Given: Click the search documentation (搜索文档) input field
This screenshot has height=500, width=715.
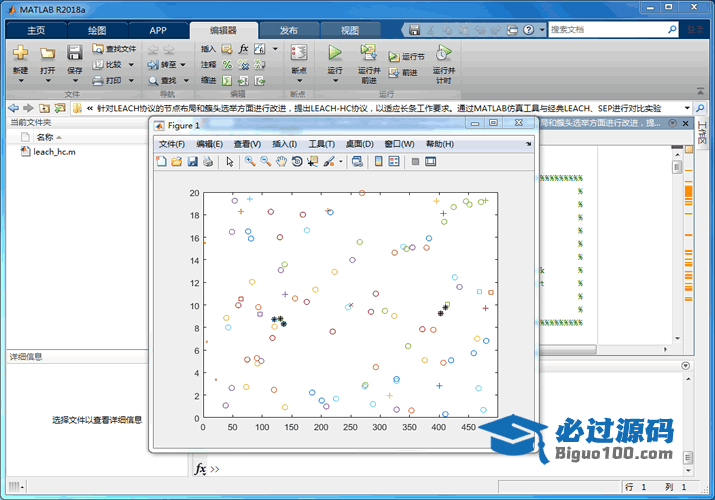Looking at the screenshot, I should (606, 30).
